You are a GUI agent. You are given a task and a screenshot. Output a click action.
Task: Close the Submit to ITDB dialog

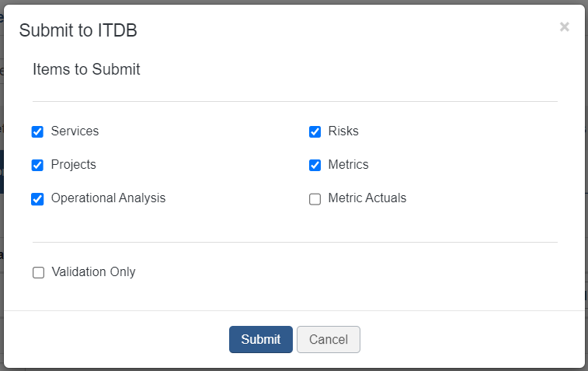coord(565,26)
